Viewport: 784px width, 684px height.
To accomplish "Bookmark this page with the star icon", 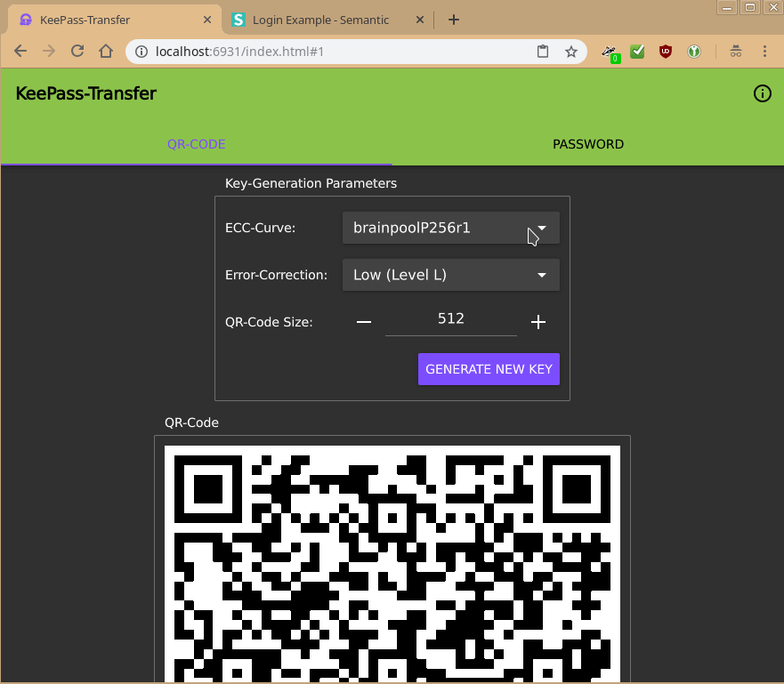I will pos(571,52).
